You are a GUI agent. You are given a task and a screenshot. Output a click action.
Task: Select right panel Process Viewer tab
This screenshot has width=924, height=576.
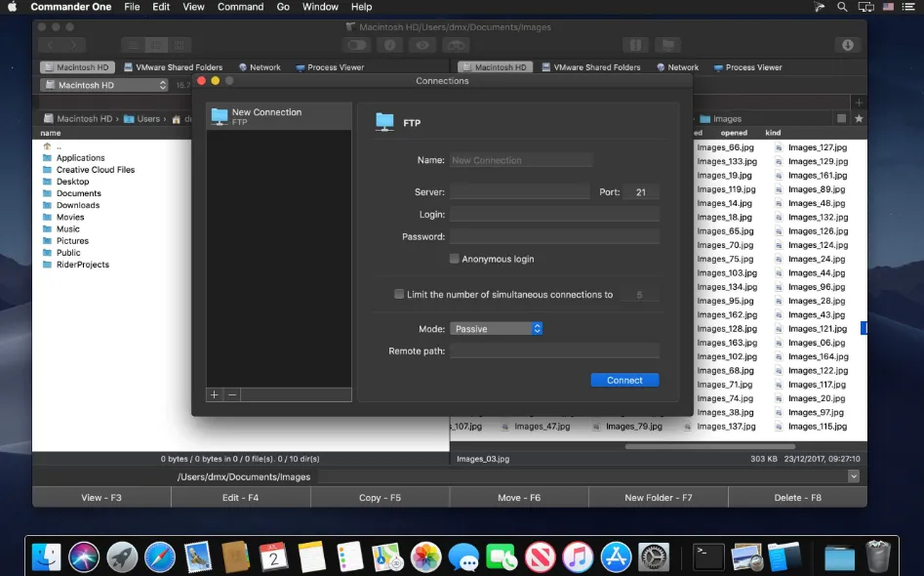coord(747,67)
